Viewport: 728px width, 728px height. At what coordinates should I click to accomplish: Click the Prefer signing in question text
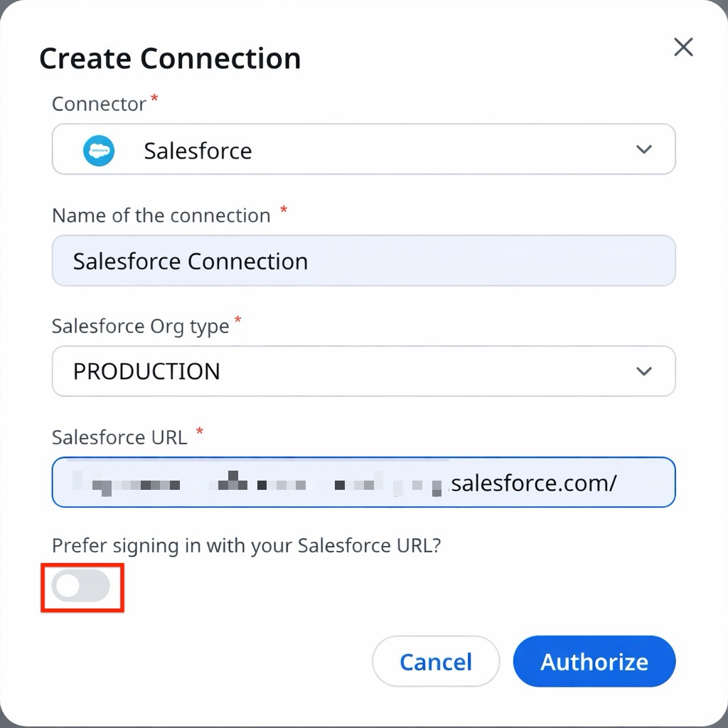pyautogui.click(x=246, y=546)
